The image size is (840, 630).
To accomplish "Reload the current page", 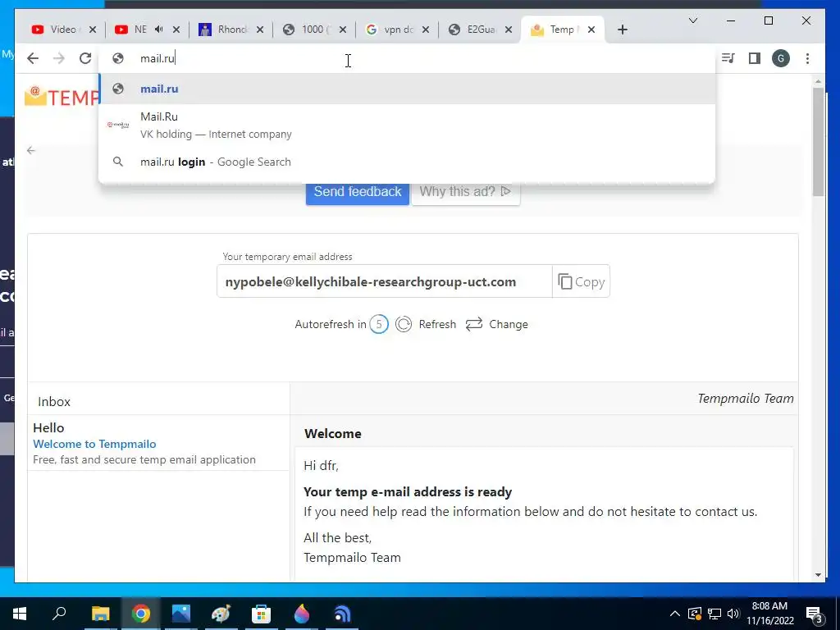I will point(85,58).
